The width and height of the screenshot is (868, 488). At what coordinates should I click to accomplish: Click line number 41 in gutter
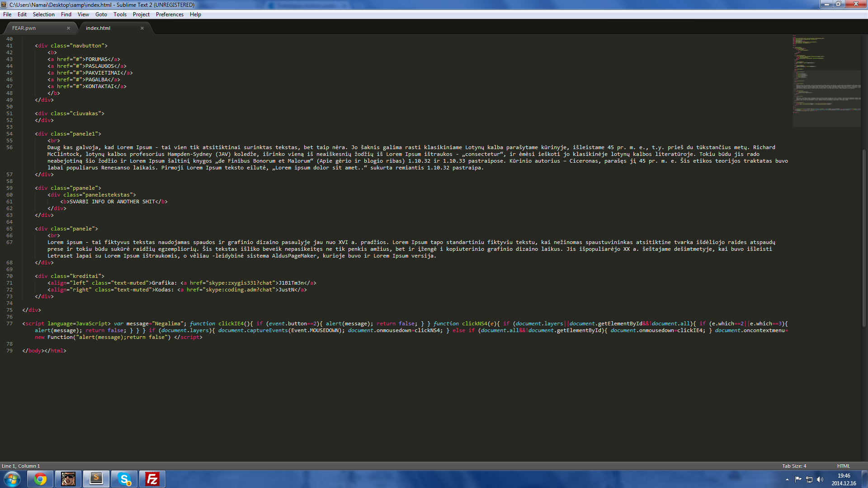9,46
